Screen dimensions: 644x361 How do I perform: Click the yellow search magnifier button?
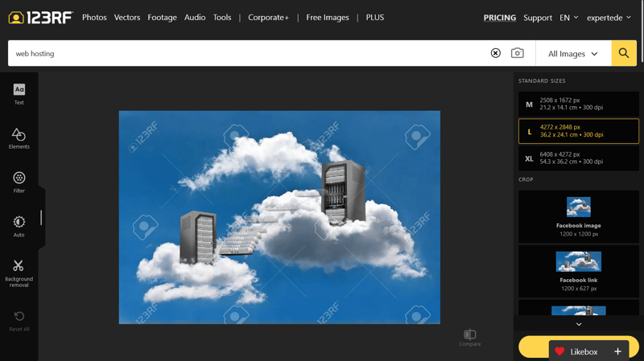point(623,53)
